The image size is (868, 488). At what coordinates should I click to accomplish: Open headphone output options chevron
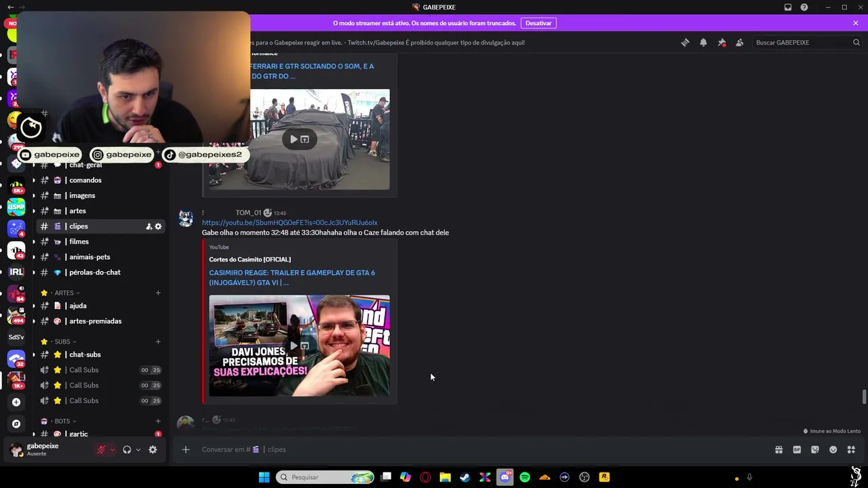pyautogui.click(x=138, y=449)
